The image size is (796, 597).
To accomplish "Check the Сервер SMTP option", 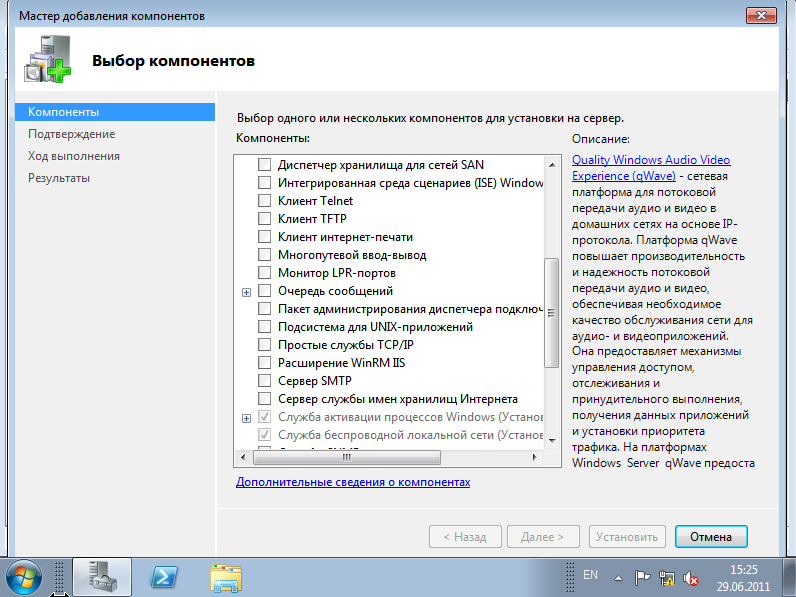I will pos(264,381).
